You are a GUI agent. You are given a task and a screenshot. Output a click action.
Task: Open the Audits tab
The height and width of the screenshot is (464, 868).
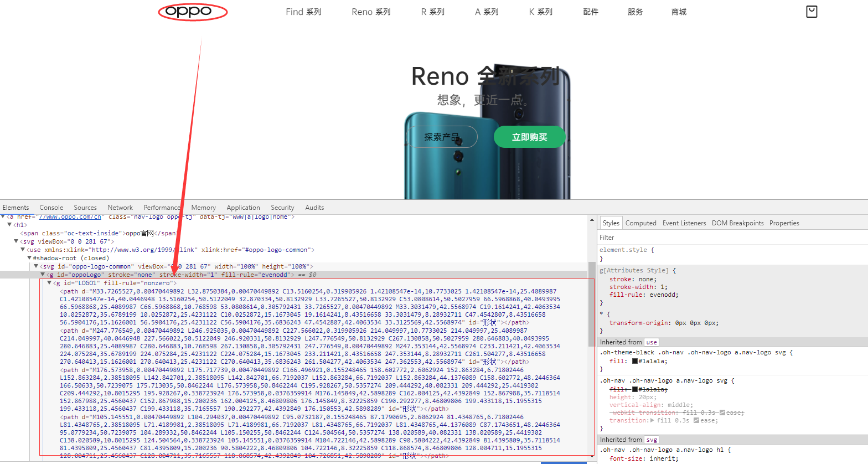[314, 208]
